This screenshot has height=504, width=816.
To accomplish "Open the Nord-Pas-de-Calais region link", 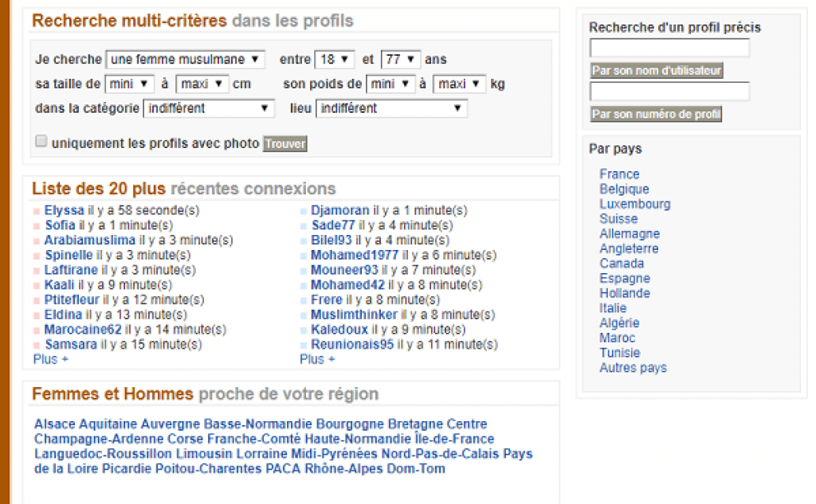I will point(440,454).
